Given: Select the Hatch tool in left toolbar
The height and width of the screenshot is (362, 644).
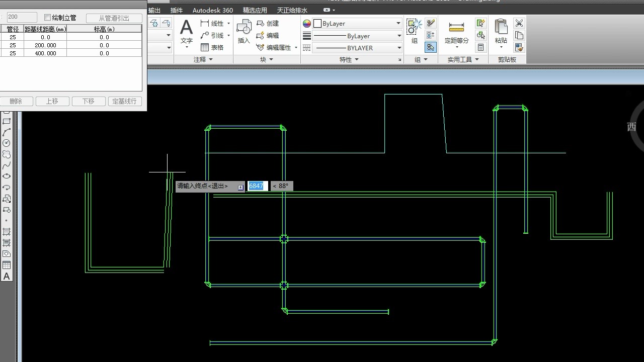Looking at the screenshot, I should tap(7, 232).
